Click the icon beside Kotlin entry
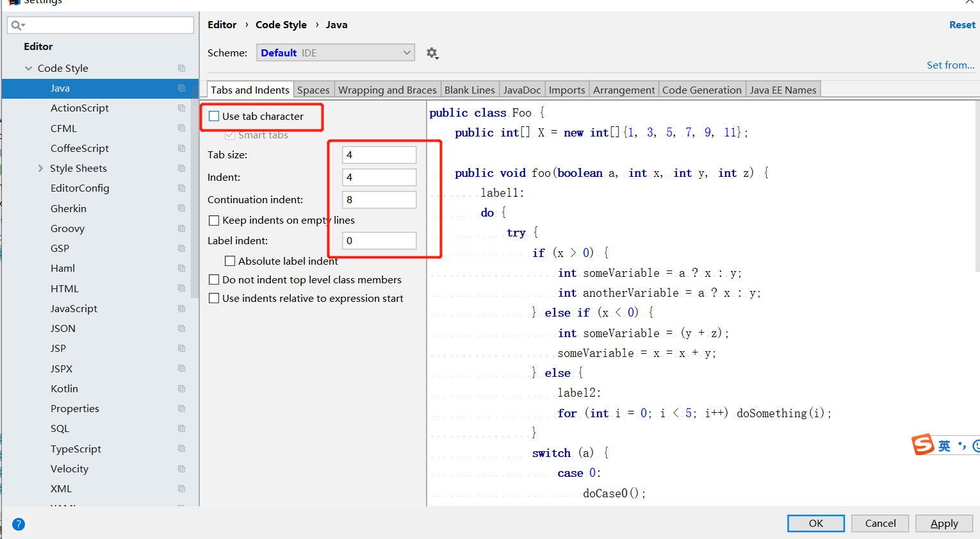The image size is (980, 539). coord(181,389)
